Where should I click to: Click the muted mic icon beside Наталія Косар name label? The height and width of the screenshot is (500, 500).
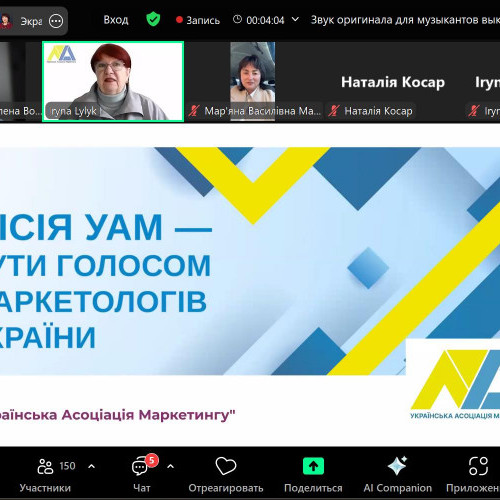pyautogui.click(x=334, y=111)
